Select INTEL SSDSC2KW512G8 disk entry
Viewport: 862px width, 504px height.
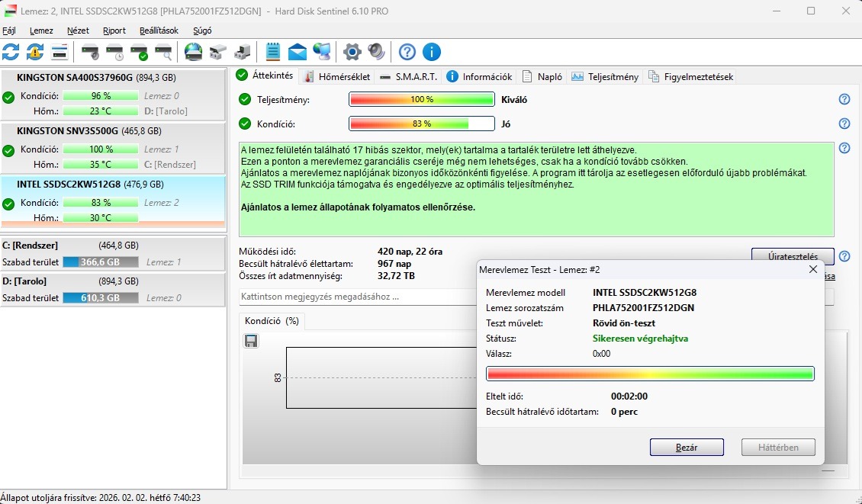[113, 202]
